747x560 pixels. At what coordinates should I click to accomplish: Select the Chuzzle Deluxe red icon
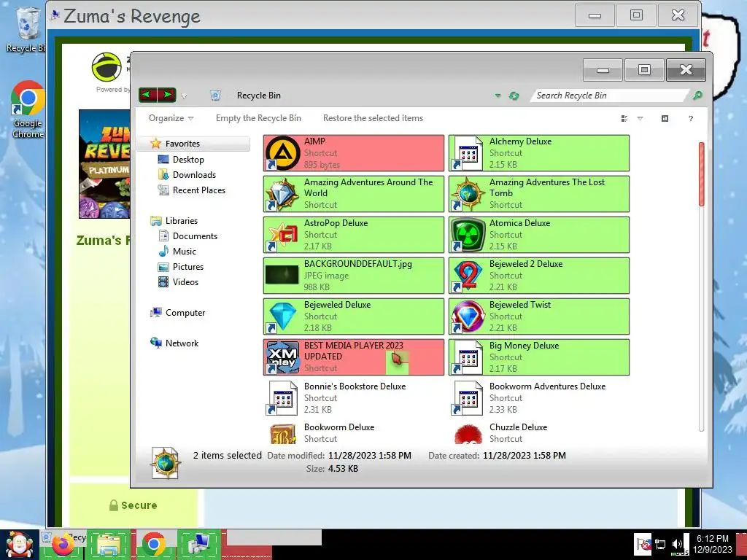(x=468, y=434)
